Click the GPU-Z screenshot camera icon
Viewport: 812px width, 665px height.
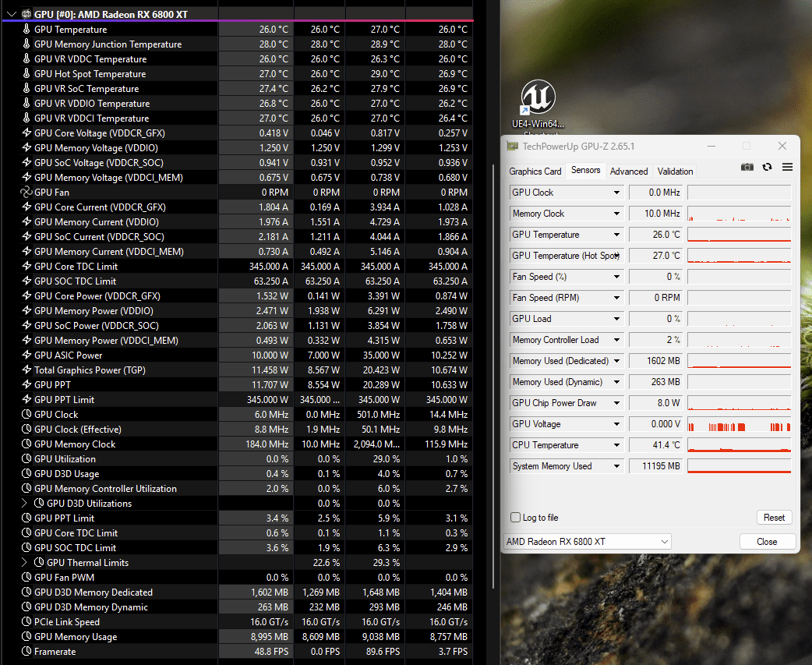point(747,167)
